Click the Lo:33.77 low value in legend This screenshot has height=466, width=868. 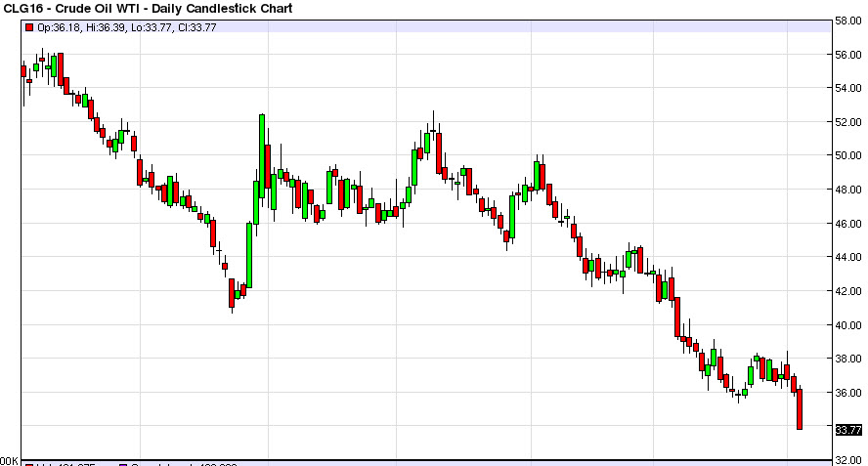pyautogui.click(x=152, y=27)
